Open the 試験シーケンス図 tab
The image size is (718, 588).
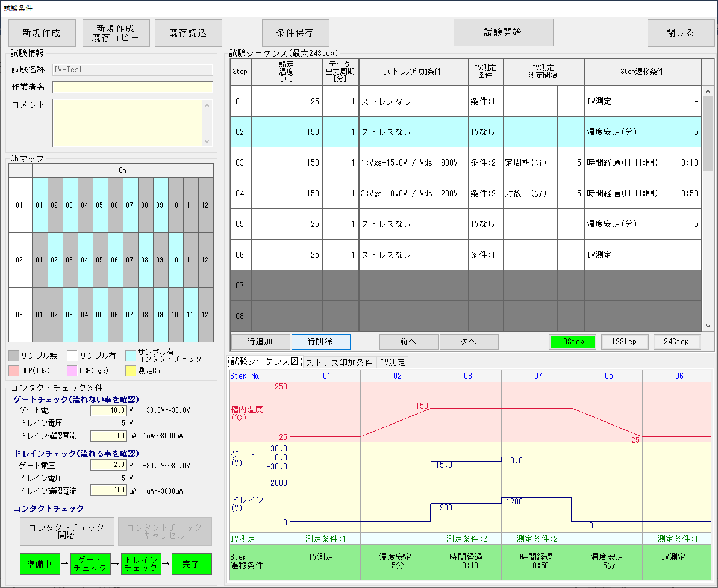click(x=264, y=362)
